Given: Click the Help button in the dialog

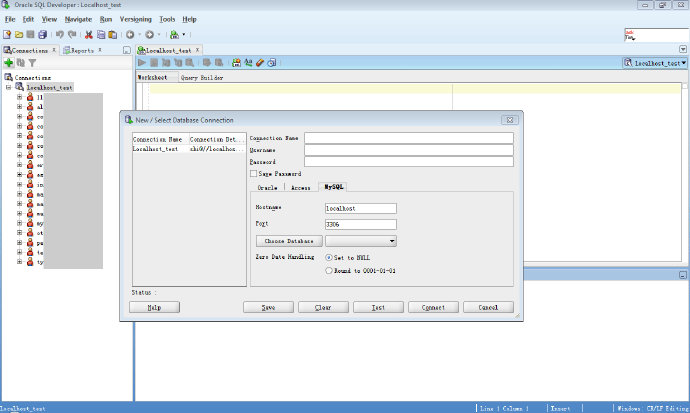Looking at the screenshot, I should tap(154, 307).
